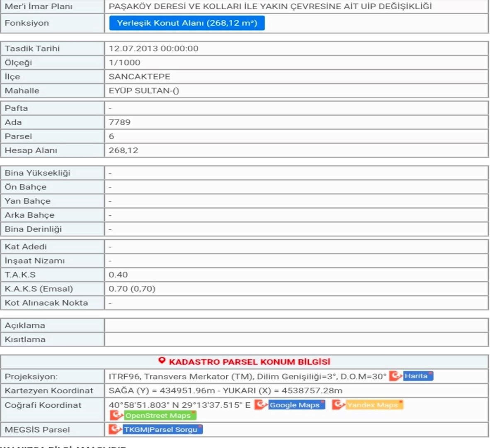The width and height of the screenshot is (490, 448).
Task: Open location in Google Maps
Action: 296,405
